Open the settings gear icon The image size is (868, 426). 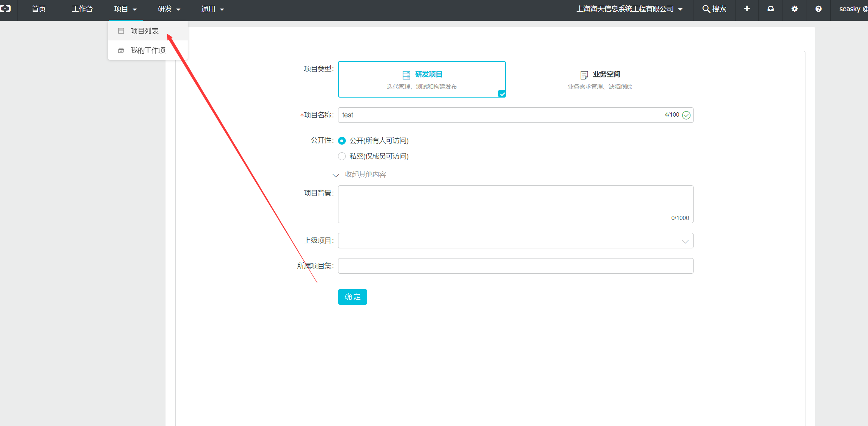click(x=795, y=9)
